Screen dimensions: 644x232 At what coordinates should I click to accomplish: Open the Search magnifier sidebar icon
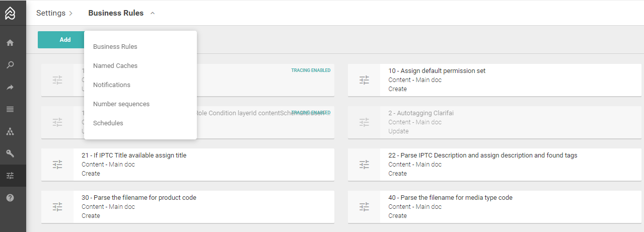click(x=10, y=65)
